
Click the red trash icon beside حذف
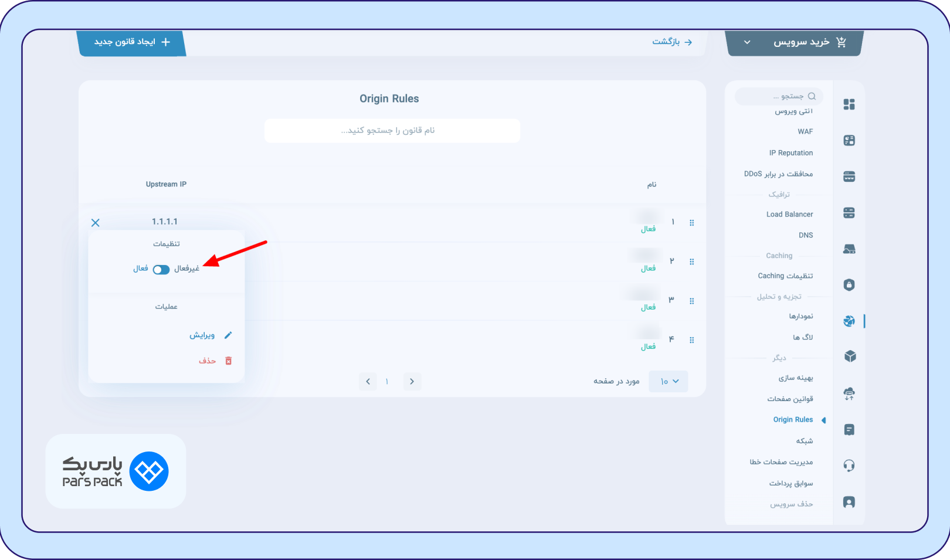(x=229, y=360)
